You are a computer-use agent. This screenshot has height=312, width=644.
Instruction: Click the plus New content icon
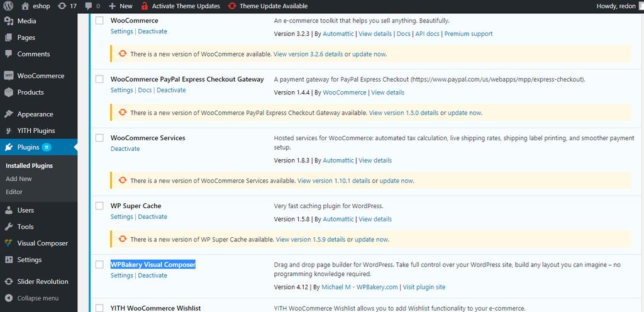(113, 6)
